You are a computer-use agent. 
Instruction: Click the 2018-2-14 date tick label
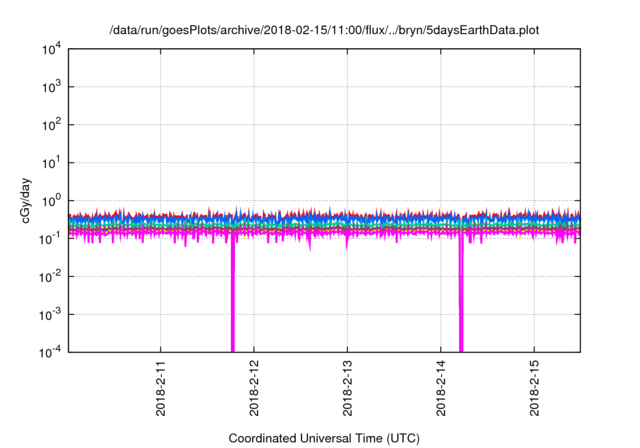[x=441, y=388]
